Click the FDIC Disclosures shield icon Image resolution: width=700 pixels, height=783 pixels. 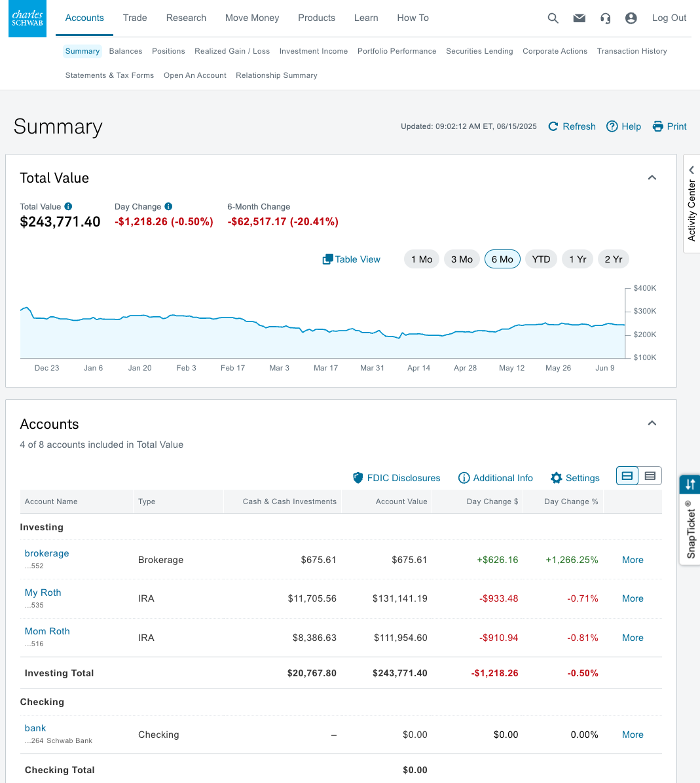(x=358, y=478)
